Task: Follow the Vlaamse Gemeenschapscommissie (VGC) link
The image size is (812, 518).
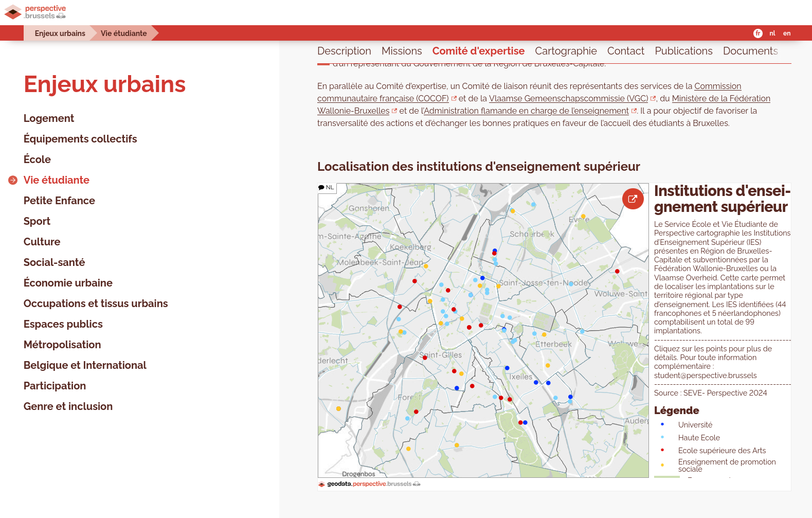Action: [568, 99]
